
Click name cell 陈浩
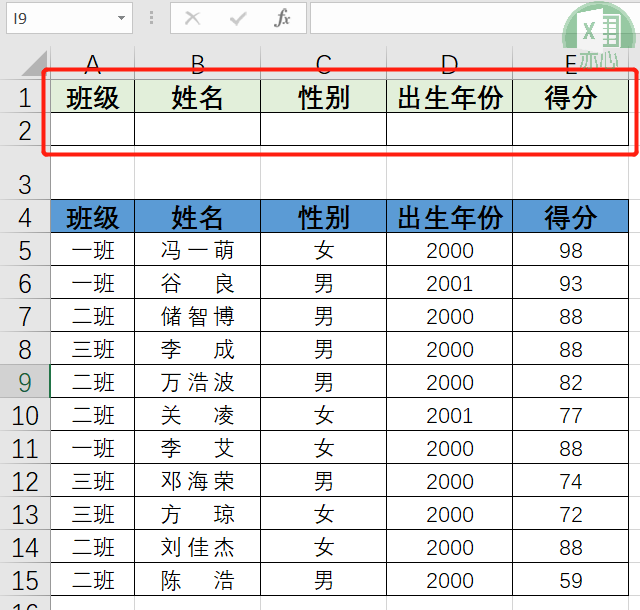[198, 580]
